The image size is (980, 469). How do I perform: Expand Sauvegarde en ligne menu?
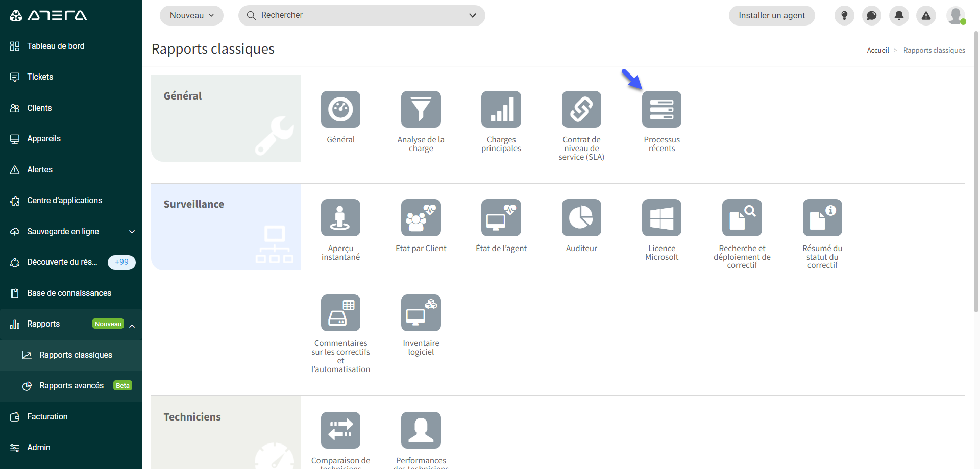tap(71, 231)
